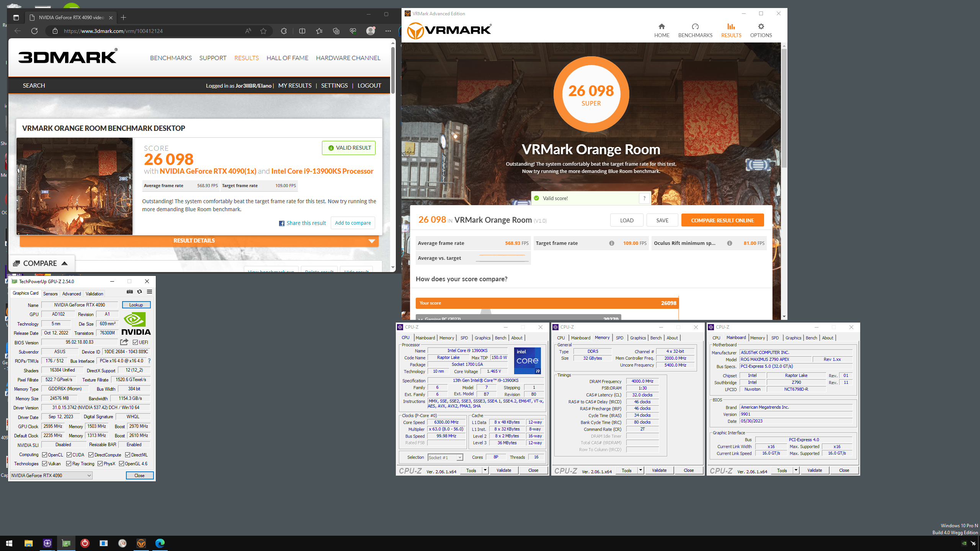Open HARDWARE CHANNEL on 3DMark

348,58
